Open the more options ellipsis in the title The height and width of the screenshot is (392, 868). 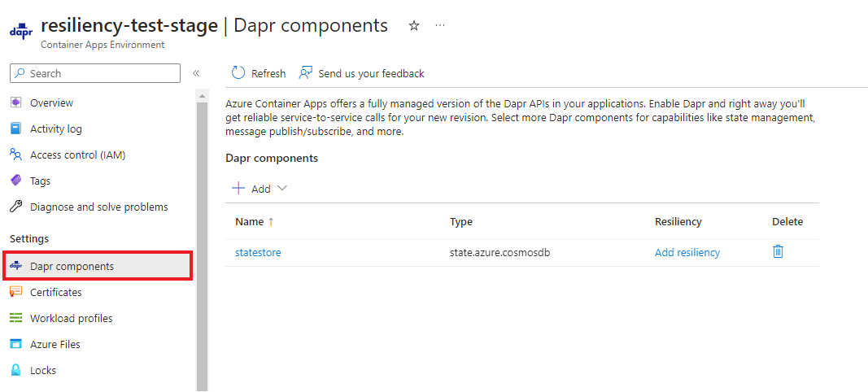pyautogui.click(x=440, y=26)
